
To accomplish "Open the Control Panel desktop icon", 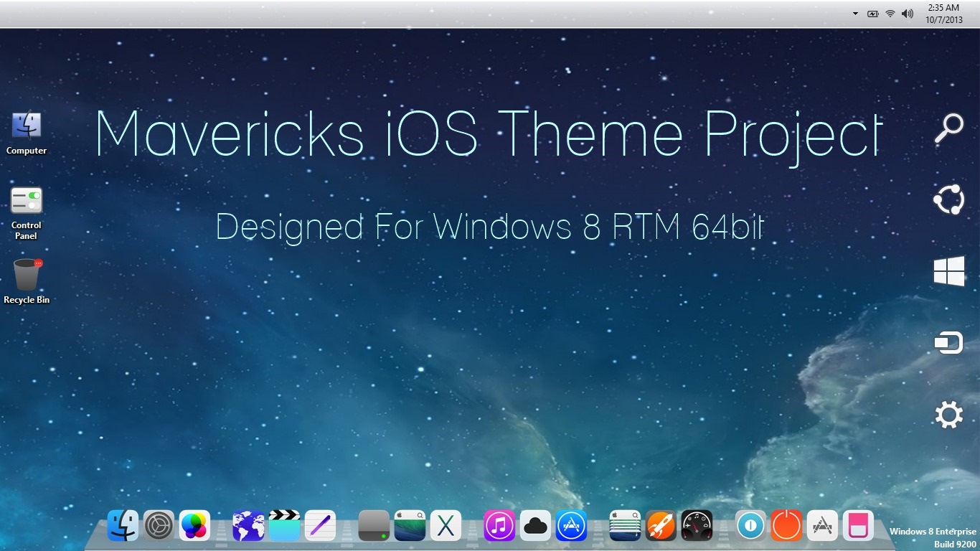I will click(x=27, y=212).
